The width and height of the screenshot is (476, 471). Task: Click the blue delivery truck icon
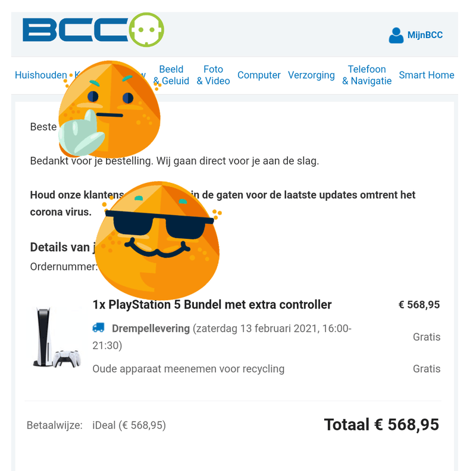99,327
